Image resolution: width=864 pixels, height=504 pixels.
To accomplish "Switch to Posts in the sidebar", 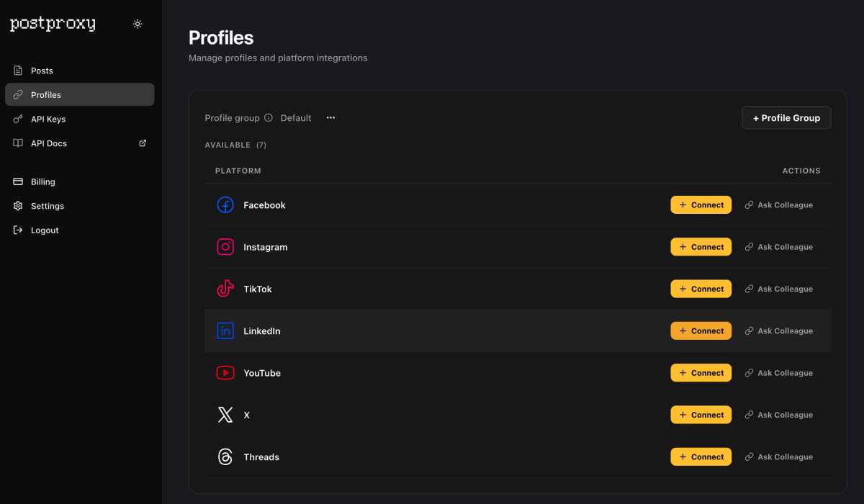I will [42, 70].
